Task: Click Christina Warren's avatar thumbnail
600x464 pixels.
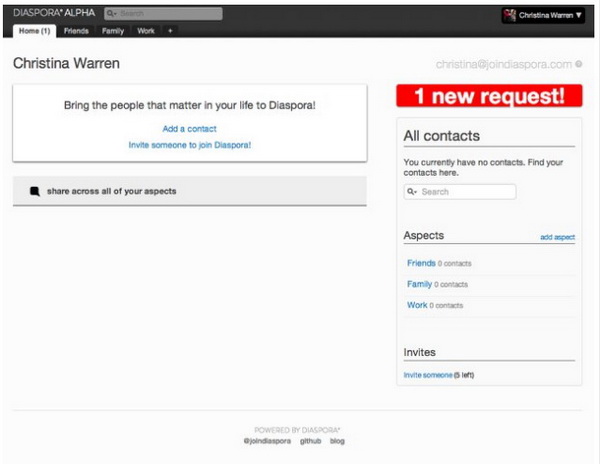Action: pyautogui.click(x=510, y=15)
